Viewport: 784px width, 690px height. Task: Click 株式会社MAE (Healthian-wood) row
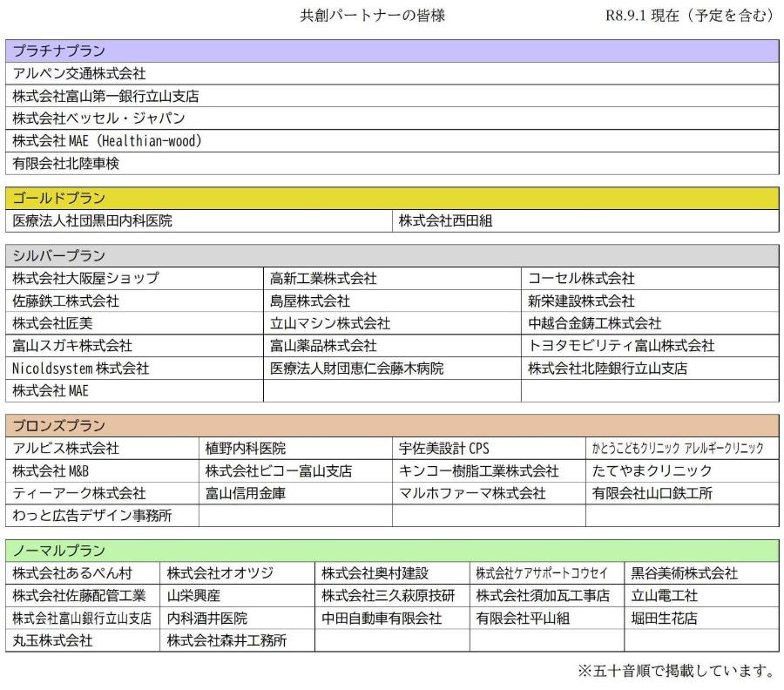tap(392, 141)
